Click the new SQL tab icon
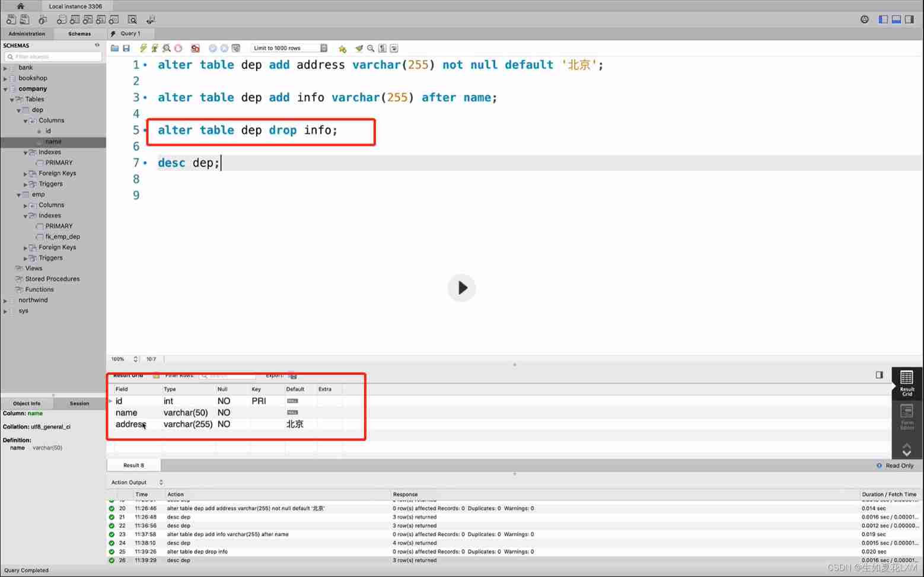 (x=11, y=20)
